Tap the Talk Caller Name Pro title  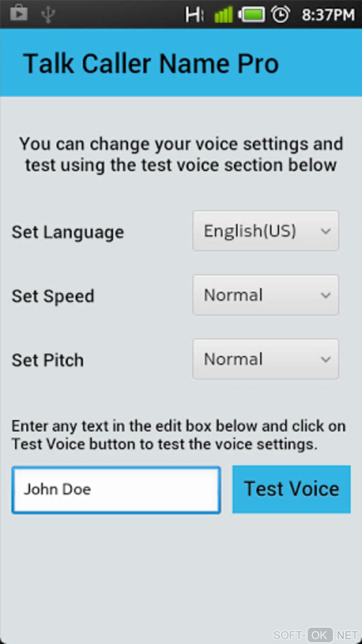[151, 64]
